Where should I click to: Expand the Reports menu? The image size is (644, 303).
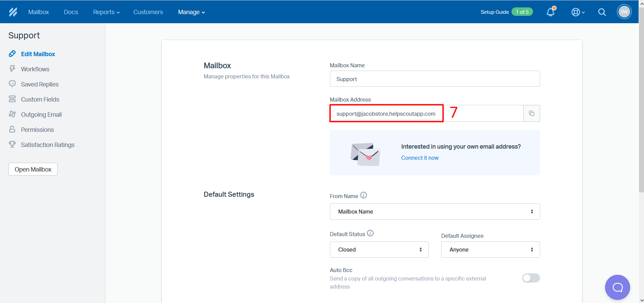pos(106,12)
